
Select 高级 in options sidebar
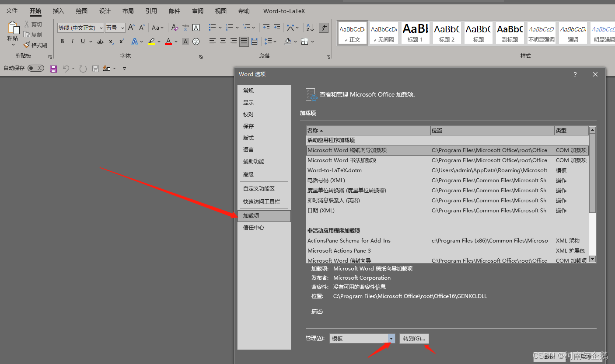[x=264, y=174]
